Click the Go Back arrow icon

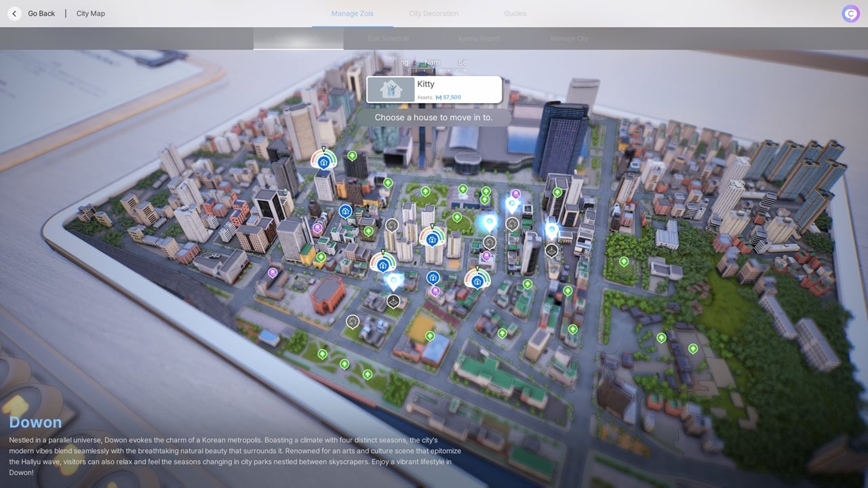coord(14,14)
